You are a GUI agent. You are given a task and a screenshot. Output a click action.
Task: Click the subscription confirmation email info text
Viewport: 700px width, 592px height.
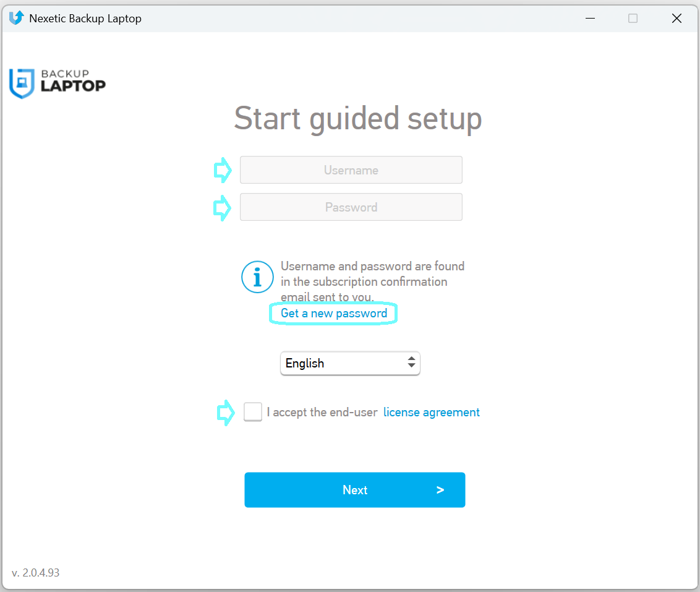372,281
